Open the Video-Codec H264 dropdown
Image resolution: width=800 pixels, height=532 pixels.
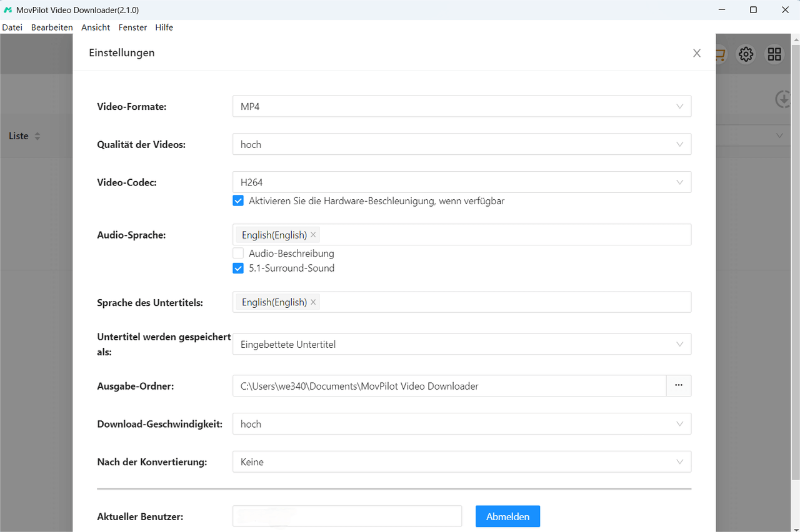pyautogui.click(x=462, y=182)
